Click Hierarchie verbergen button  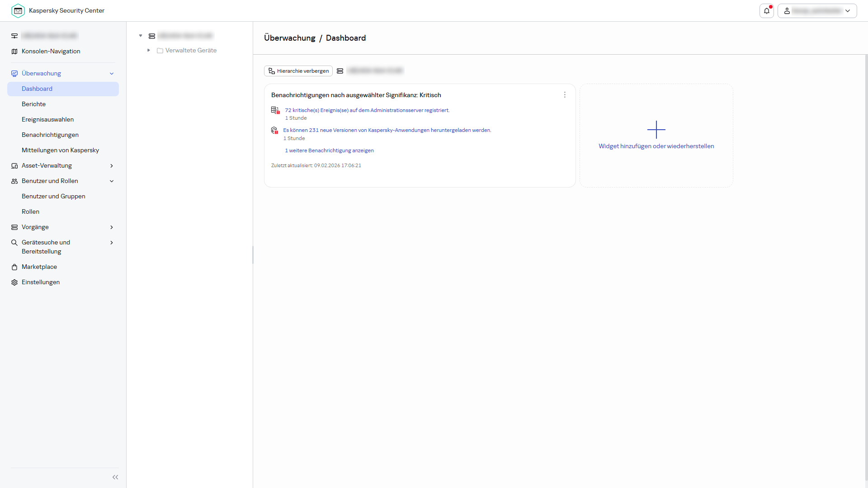pos(298,71)
